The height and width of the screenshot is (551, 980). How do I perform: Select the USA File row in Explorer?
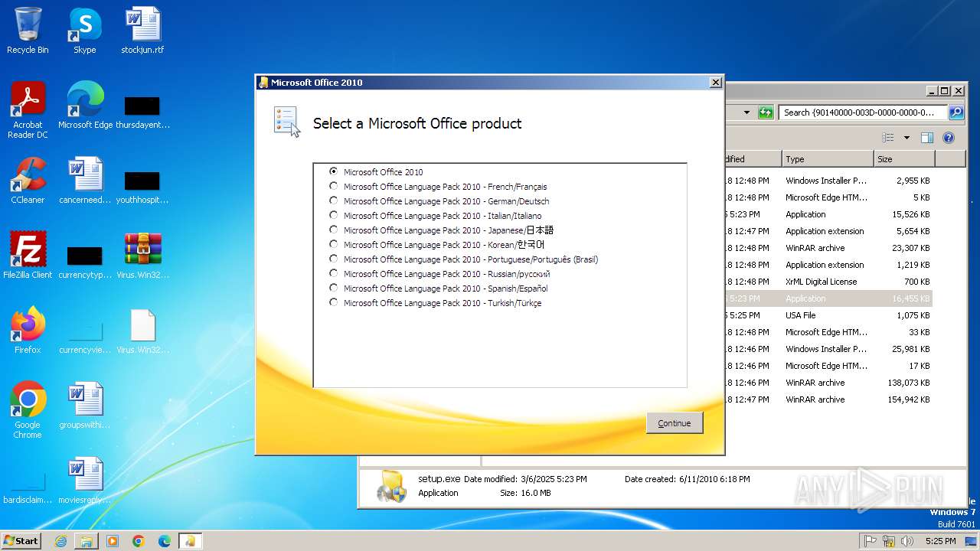(828, 315)
